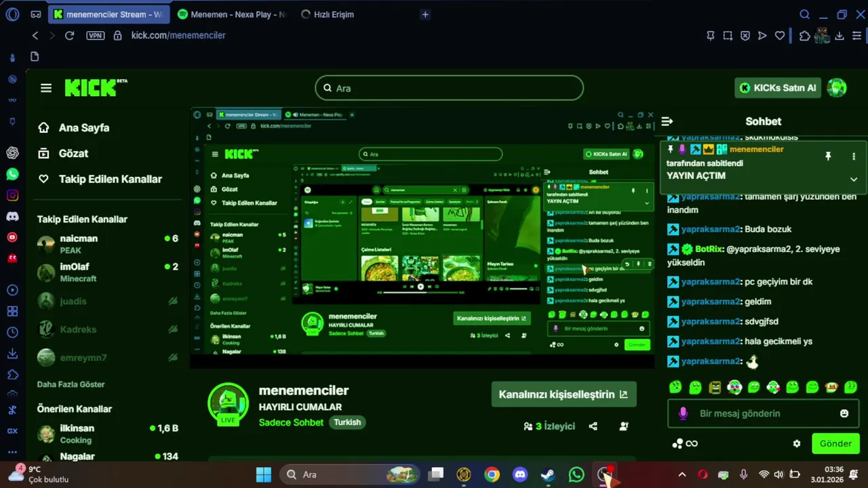Open Chrome from the taskbar

[492, 474]
